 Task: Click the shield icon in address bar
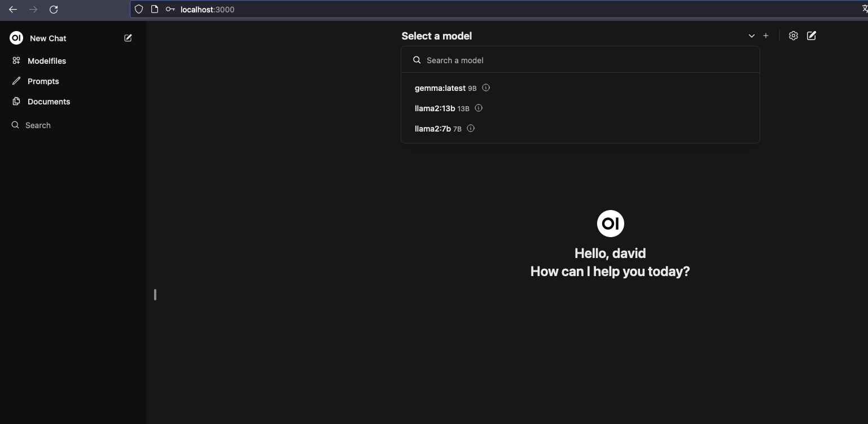139,9
